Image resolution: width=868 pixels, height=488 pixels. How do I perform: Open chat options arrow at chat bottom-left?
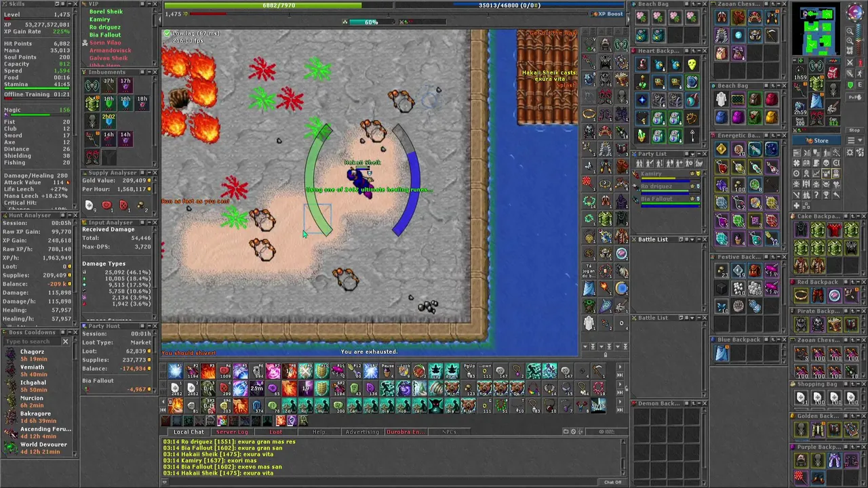point(165,482)
